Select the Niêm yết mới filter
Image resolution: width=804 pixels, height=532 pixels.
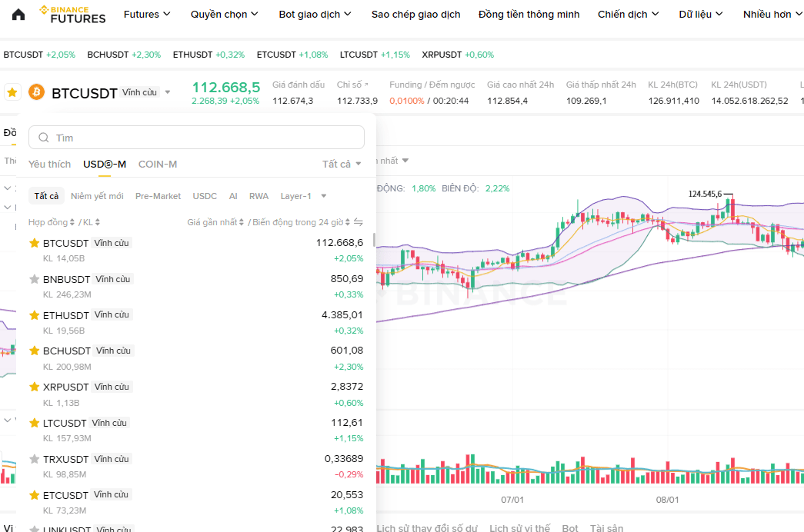tap(97, 196)
